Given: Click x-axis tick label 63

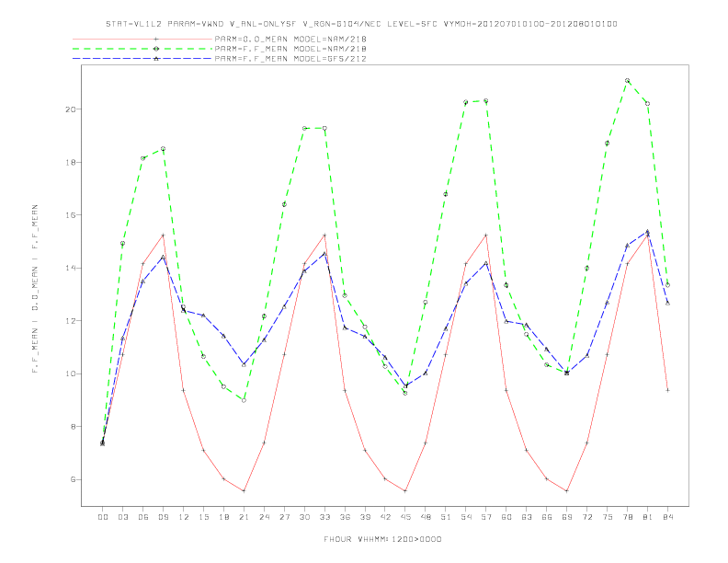Looking at the screenshot, I should (x=527, y=517).
